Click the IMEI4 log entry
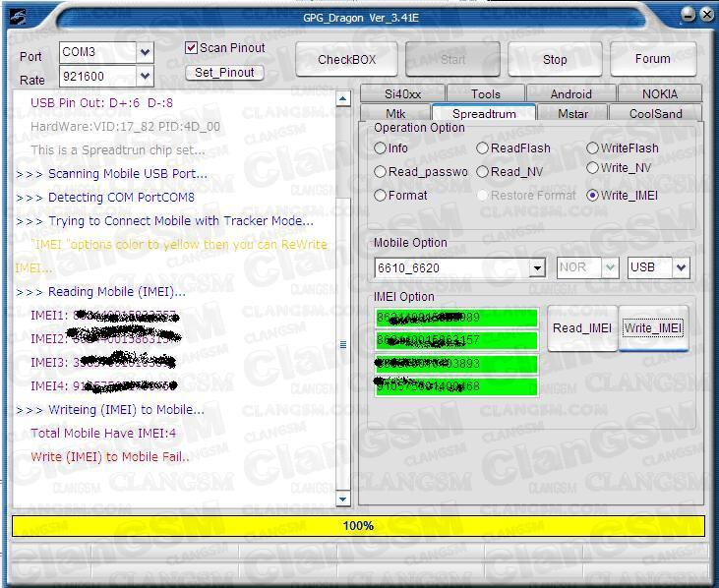 tap(104, 385)
